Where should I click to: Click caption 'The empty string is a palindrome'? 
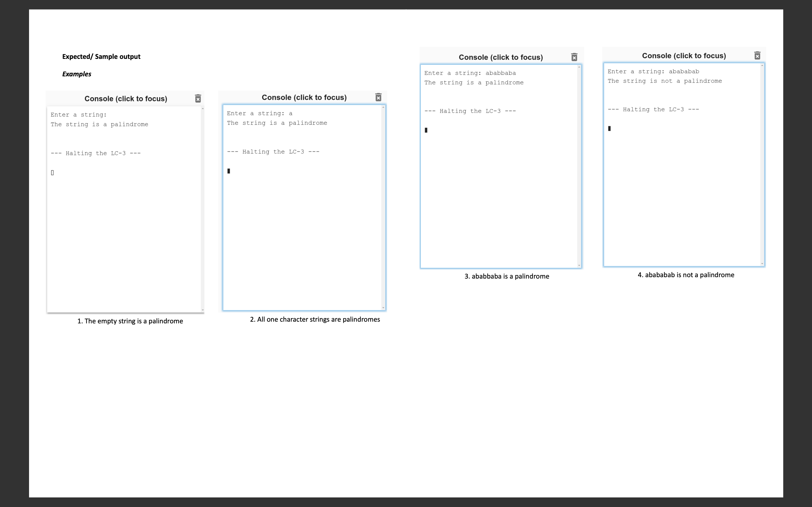130,321
